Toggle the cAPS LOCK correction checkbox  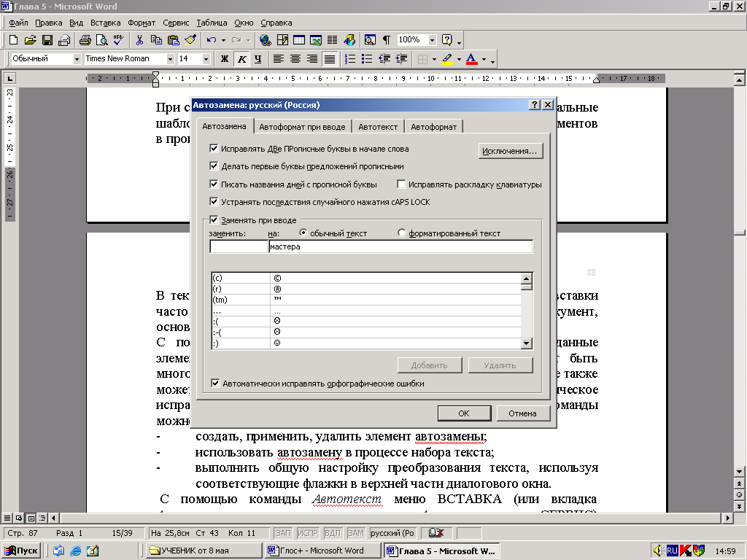tap(214, 201)
